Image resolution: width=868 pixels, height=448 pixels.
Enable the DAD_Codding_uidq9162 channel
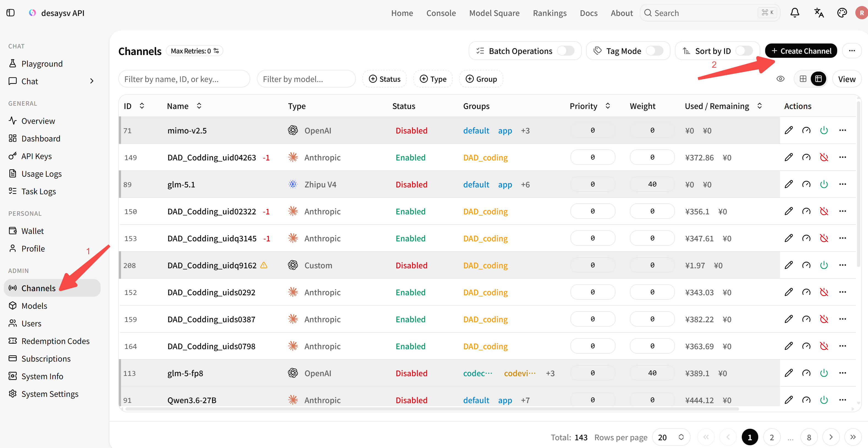point(824,265)
